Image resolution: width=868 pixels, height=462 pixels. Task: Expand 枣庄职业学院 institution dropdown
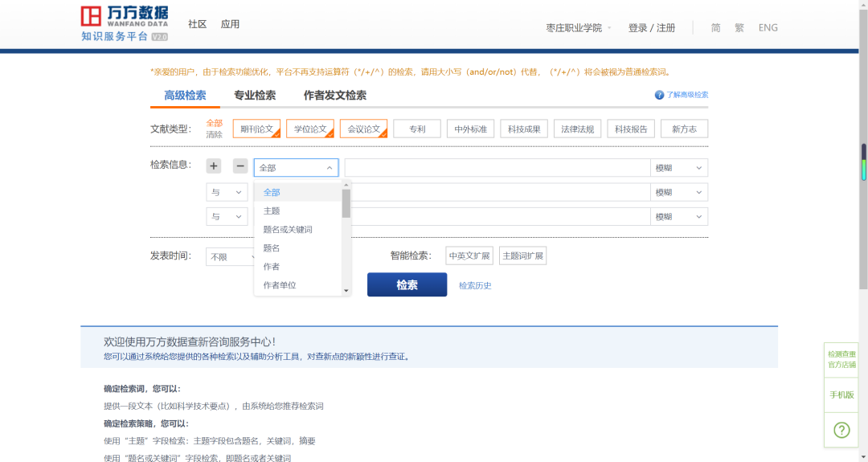point(579,27)
